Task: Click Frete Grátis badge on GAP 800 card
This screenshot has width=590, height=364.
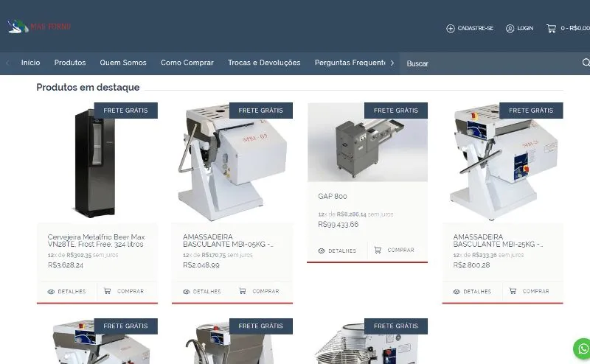Action: (396, 111)
